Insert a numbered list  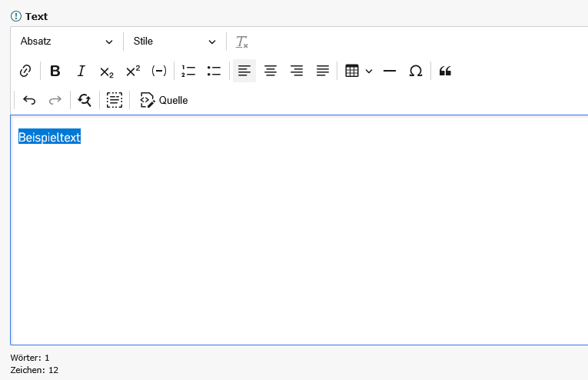[188, 71]
